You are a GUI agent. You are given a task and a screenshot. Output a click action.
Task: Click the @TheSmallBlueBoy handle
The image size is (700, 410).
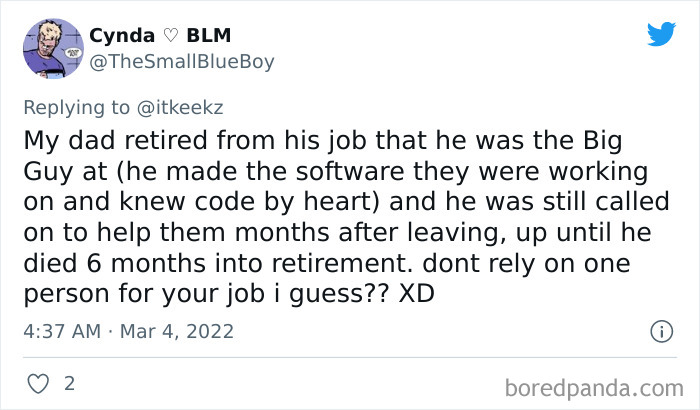[x=181, y=61]
